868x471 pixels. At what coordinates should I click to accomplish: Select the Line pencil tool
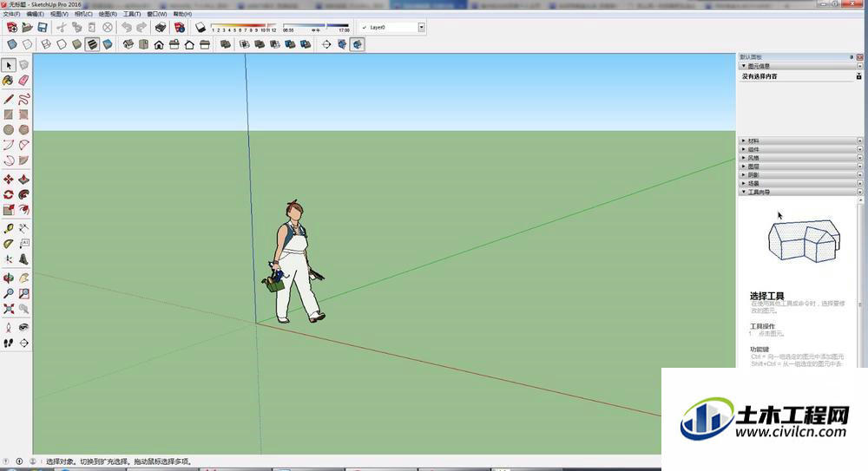tap(9, 99)
